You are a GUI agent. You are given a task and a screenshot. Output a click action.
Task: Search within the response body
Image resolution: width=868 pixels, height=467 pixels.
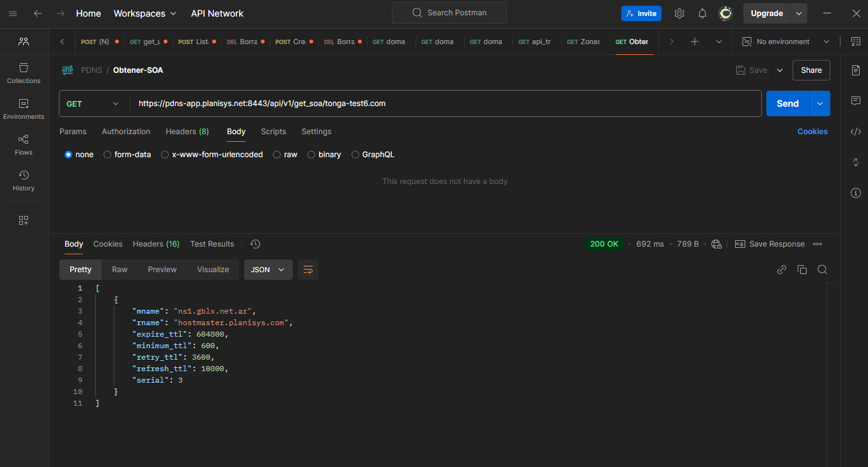coord(823,270)
